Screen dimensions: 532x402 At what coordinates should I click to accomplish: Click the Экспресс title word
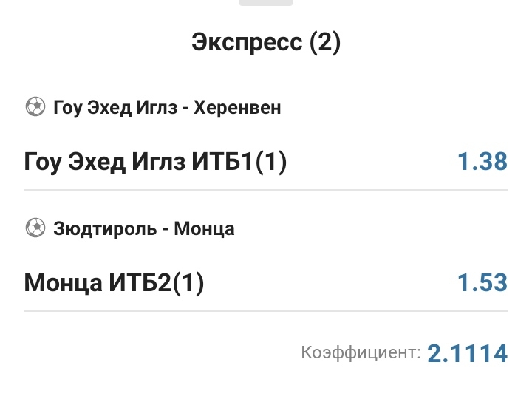[245, 42]
